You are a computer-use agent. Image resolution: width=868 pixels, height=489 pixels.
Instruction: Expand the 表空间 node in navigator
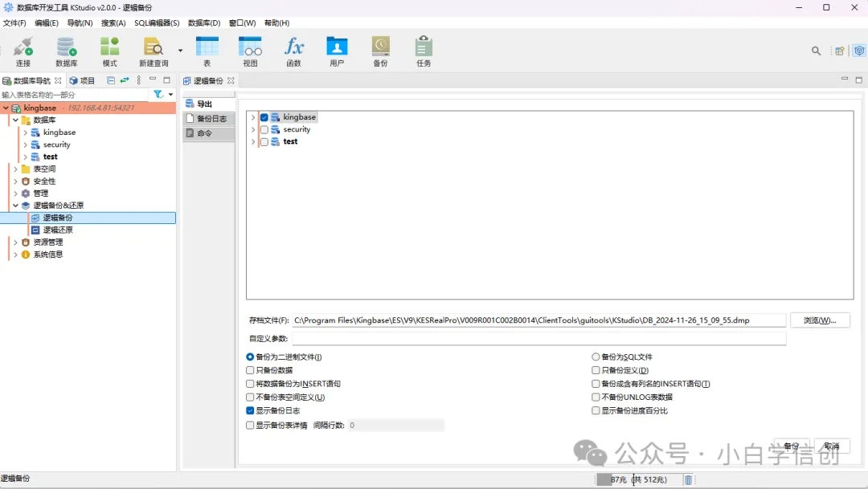(15, 169)
